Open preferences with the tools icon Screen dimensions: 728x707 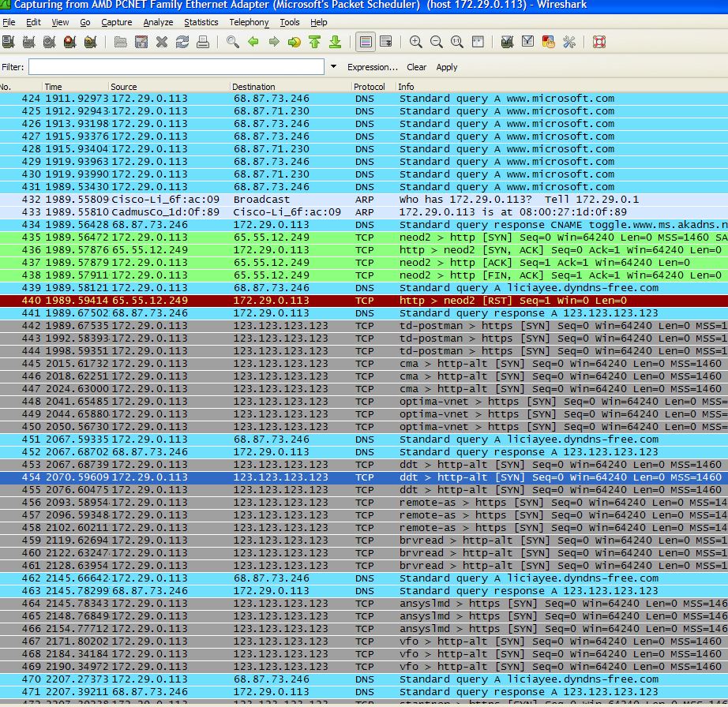(x=569, y=43)
